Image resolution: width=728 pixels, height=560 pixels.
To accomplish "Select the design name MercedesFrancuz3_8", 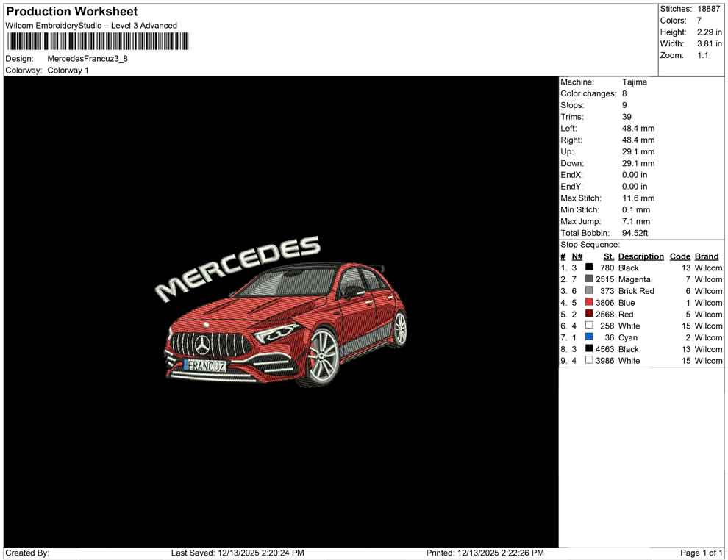I will click(x=87, y=59).
